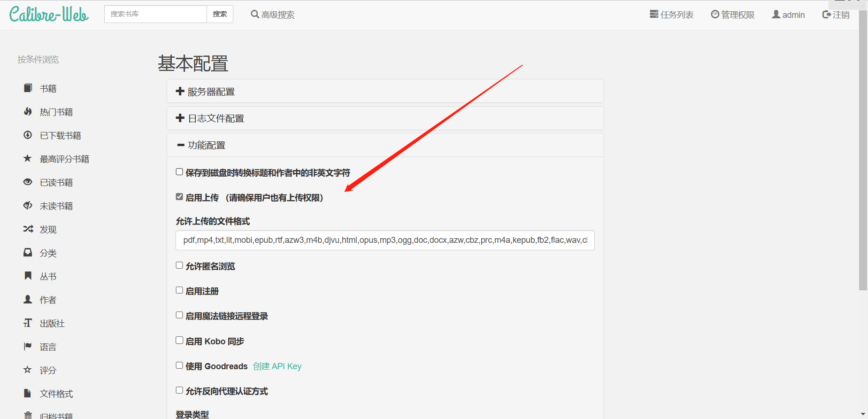Click the logout icon beside 注销
This screenshot has height=419, width=868.
pyautogui.click(x=827, y=15)
